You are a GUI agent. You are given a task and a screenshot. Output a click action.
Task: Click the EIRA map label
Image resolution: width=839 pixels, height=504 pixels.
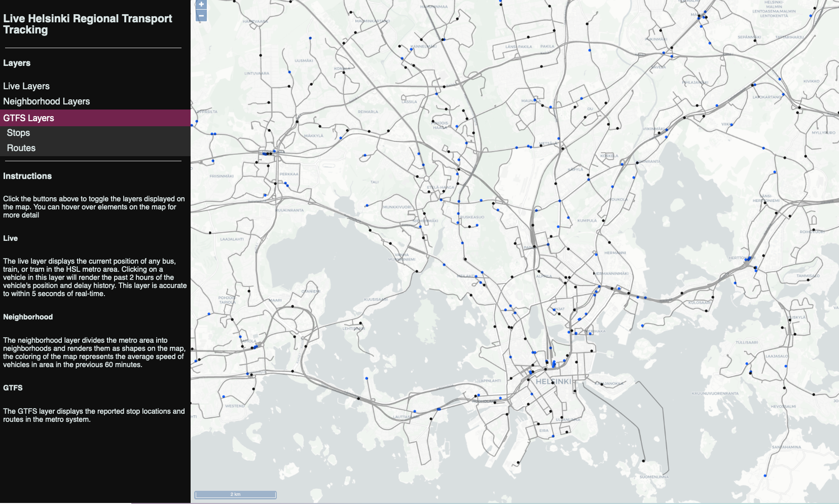pos(544,430)
